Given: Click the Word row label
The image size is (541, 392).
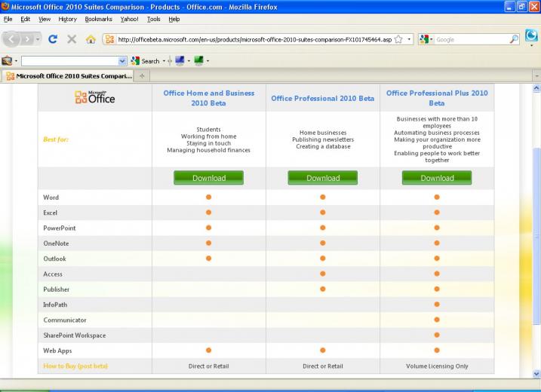Looking at the screenshot, I should point(51,198).
